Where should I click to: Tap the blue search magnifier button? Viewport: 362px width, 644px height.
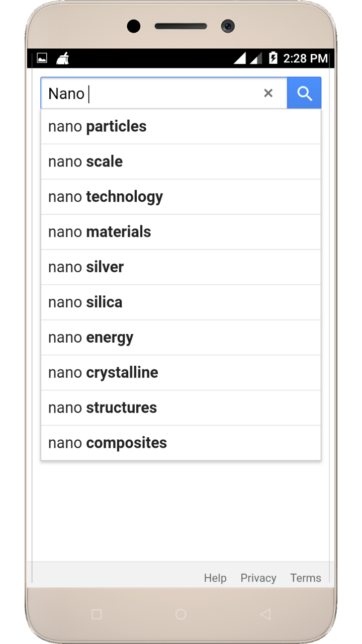pos(304,93)
